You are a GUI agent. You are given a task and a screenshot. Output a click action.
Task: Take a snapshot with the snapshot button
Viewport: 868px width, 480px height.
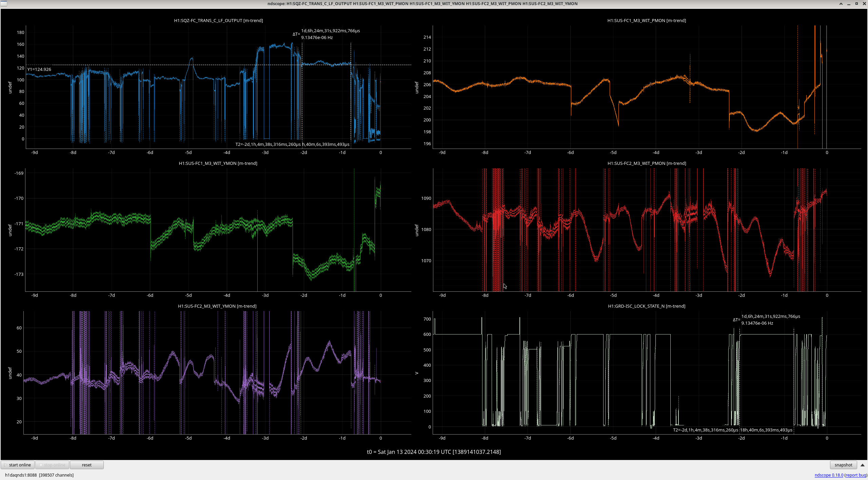[x=843, y=465]
